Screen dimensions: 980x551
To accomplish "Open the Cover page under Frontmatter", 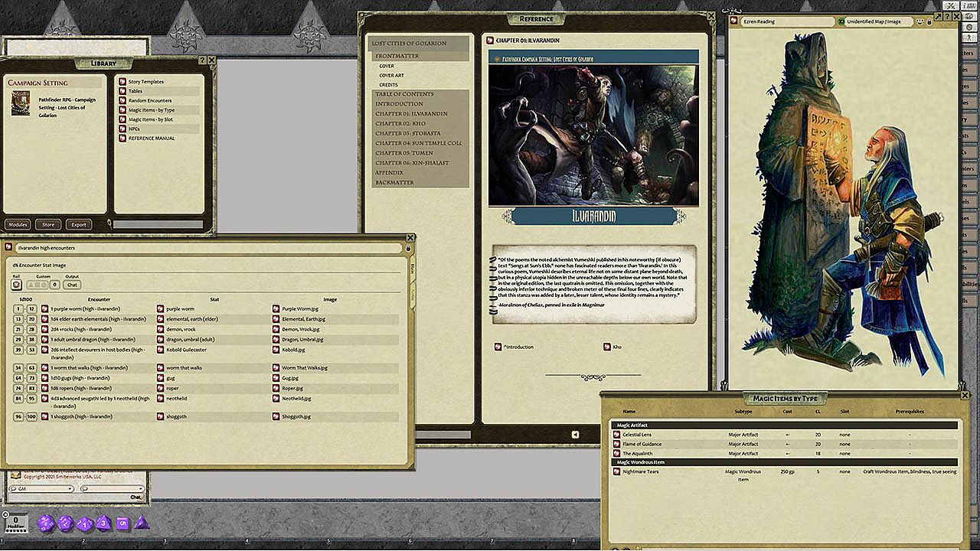I will click(x=387, y=66).
